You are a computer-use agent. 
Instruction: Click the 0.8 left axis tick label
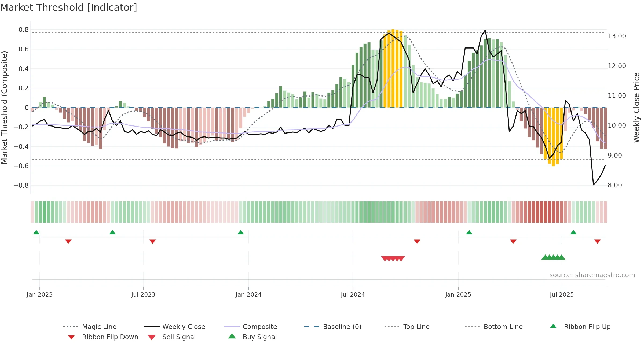(x=24, y=30)
